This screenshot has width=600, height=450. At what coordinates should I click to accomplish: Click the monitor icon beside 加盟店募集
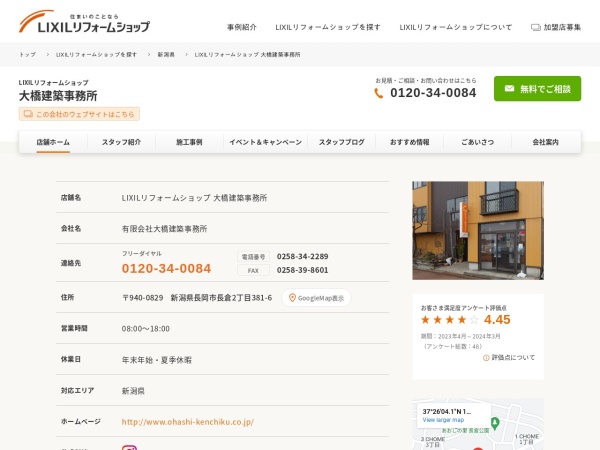tap(536, 27)
